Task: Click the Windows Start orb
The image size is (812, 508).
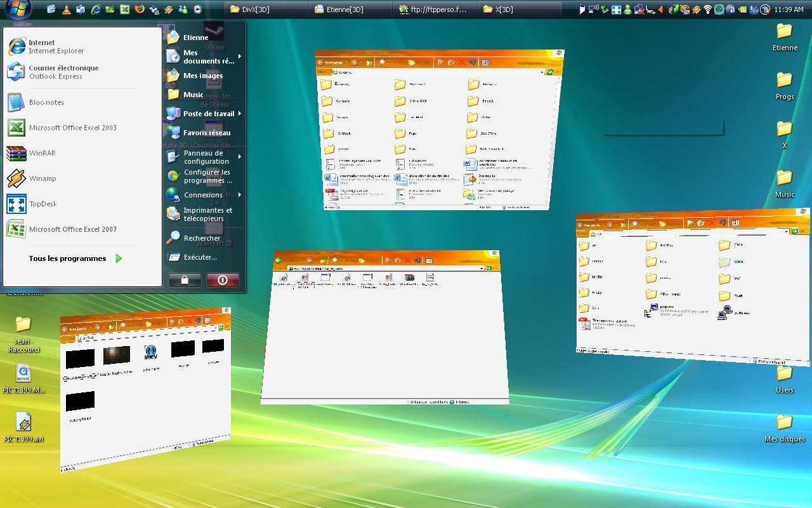Action: click(x=18, y=8)
